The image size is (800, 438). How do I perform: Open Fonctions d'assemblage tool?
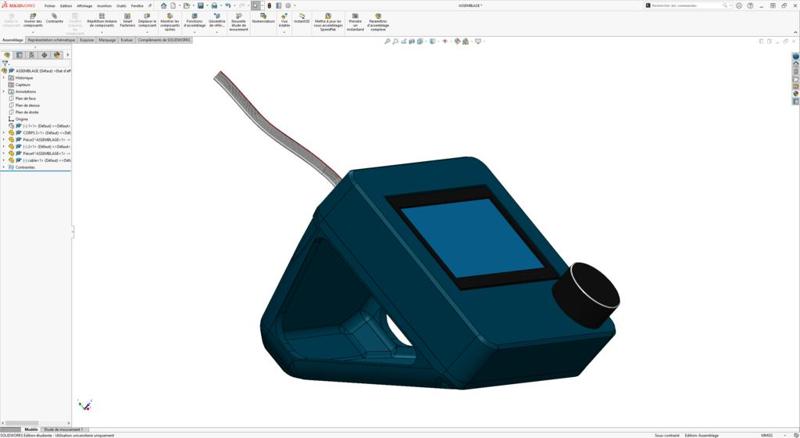pyautogui.click(x=194, y=20)
